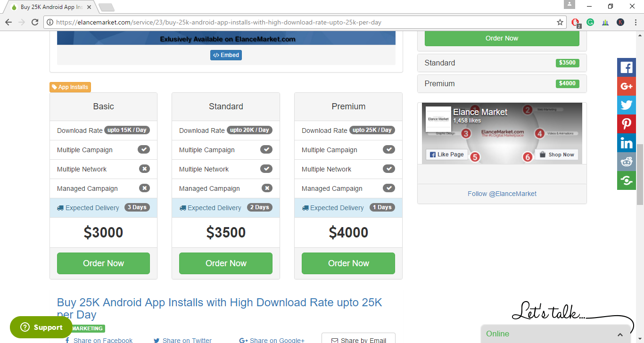This screenshot has height=343, width=644.
Task: Open the Support help widget
Action: [41, 327]
